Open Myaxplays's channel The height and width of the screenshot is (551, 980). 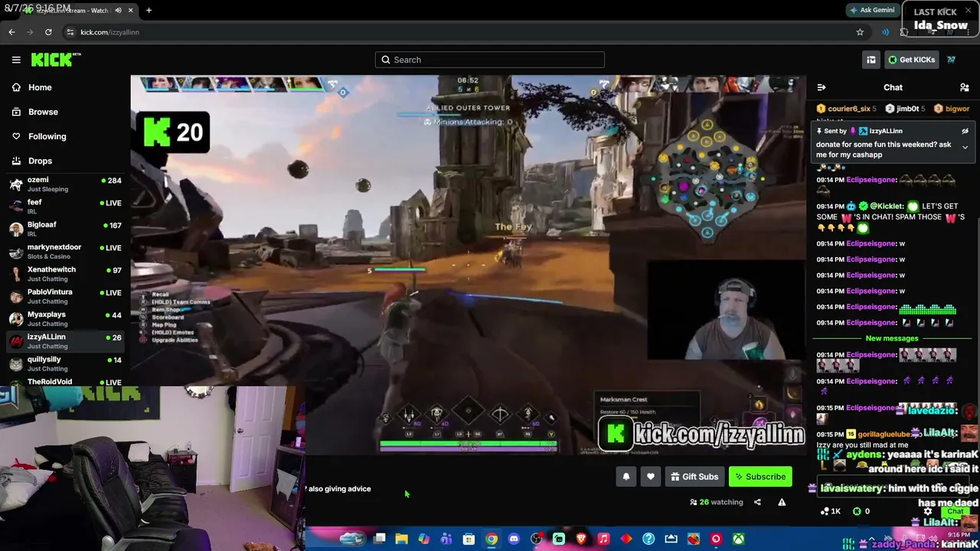[x=65, y=318]
